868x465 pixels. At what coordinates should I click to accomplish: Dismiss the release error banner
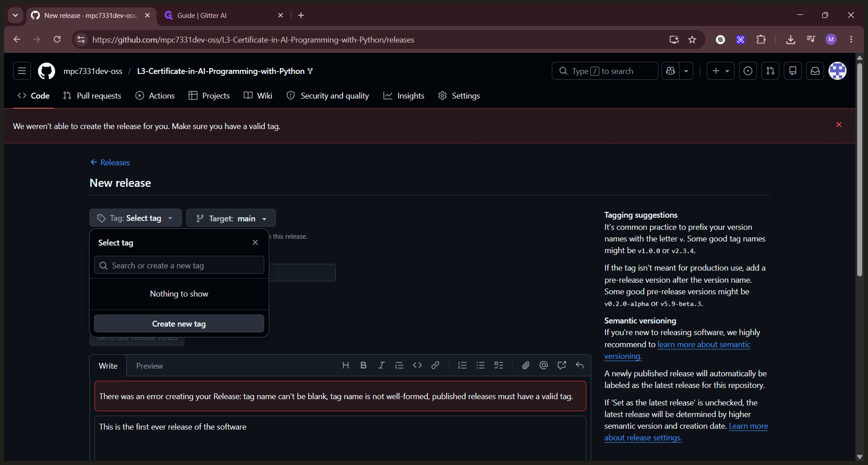click(839, 125)
